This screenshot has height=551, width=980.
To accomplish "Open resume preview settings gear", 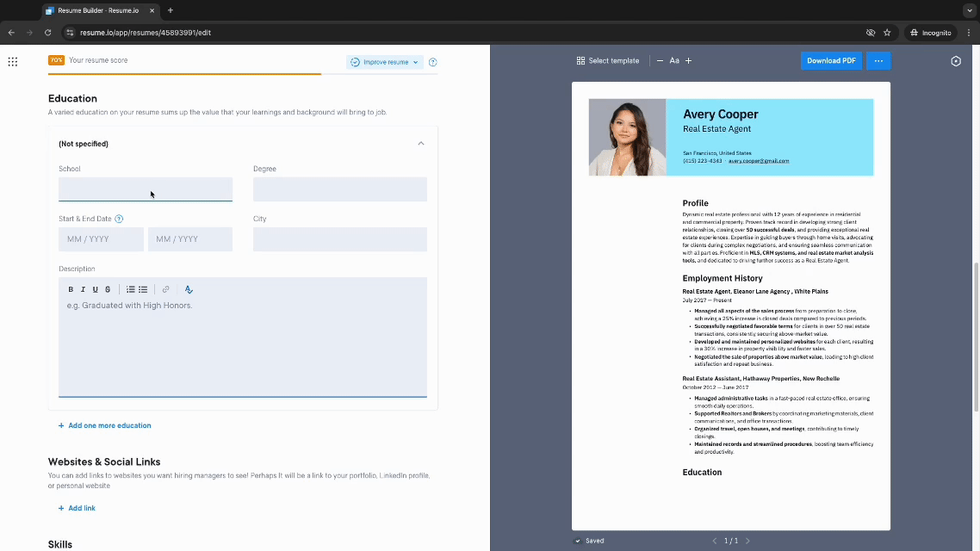I will 956,60.
